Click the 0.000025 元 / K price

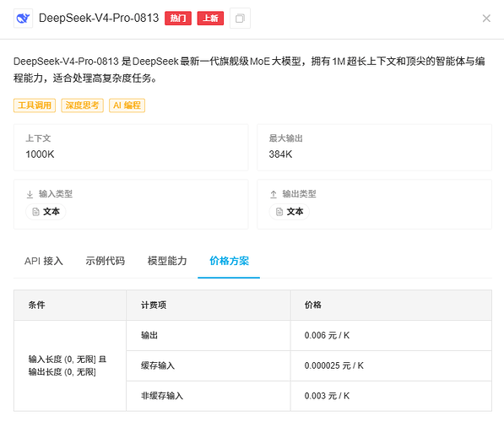(x=334, y=365)
